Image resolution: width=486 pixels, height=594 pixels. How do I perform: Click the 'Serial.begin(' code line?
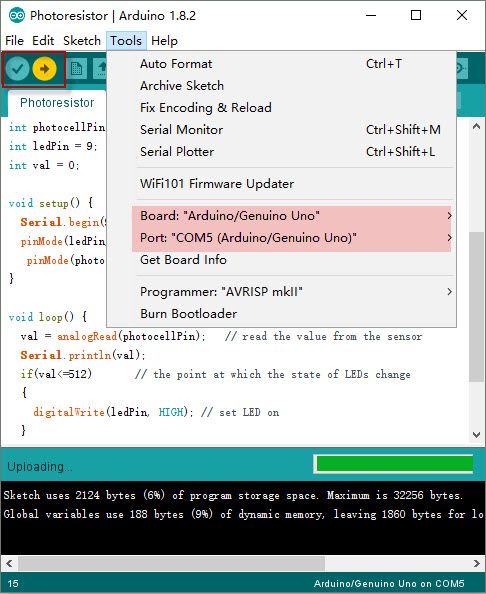point(63,222)
